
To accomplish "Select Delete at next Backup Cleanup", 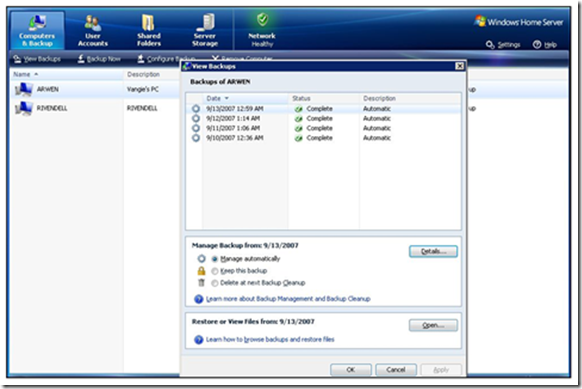I will [215, 283].
